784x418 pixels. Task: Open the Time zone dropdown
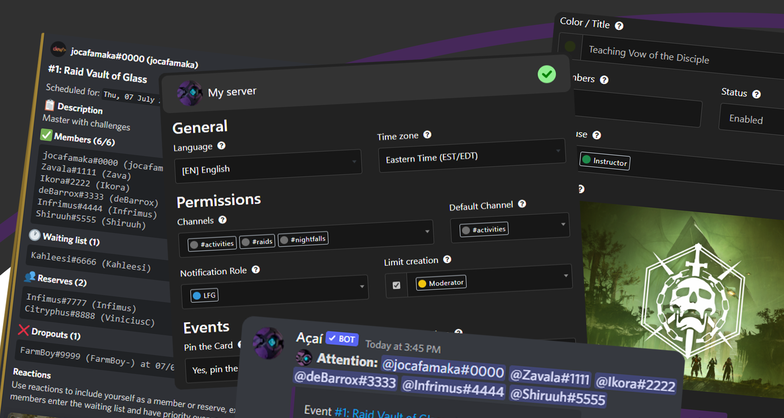[x=472, y=156]
